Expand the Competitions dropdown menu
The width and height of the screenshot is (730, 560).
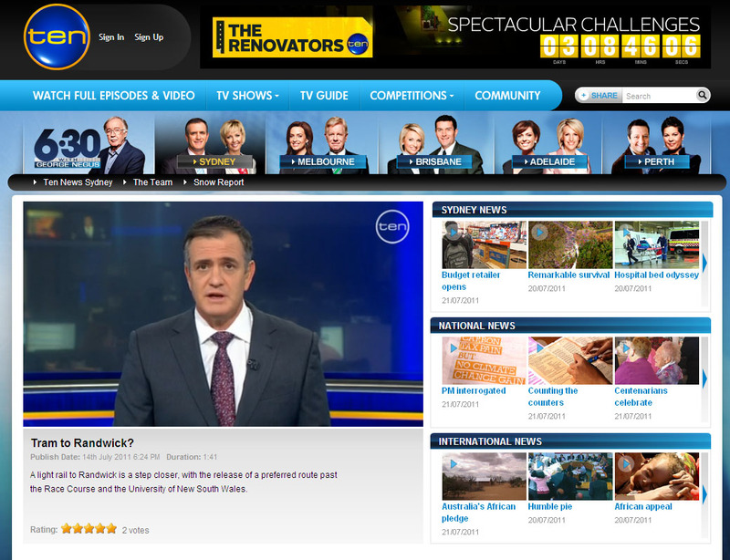[412, 95]
